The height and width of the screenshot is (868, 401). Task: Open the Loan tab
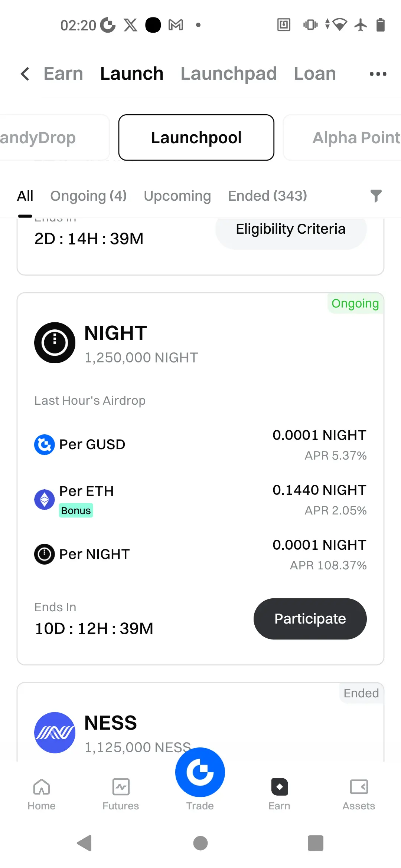(x=315, y=74)
